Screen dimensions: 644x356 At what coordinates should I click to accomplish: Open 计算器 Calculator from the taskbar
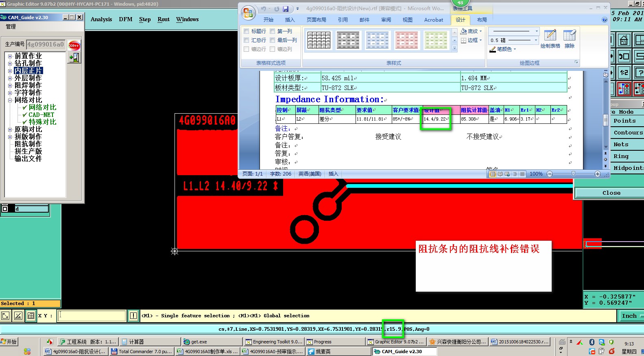pos(151,342)
